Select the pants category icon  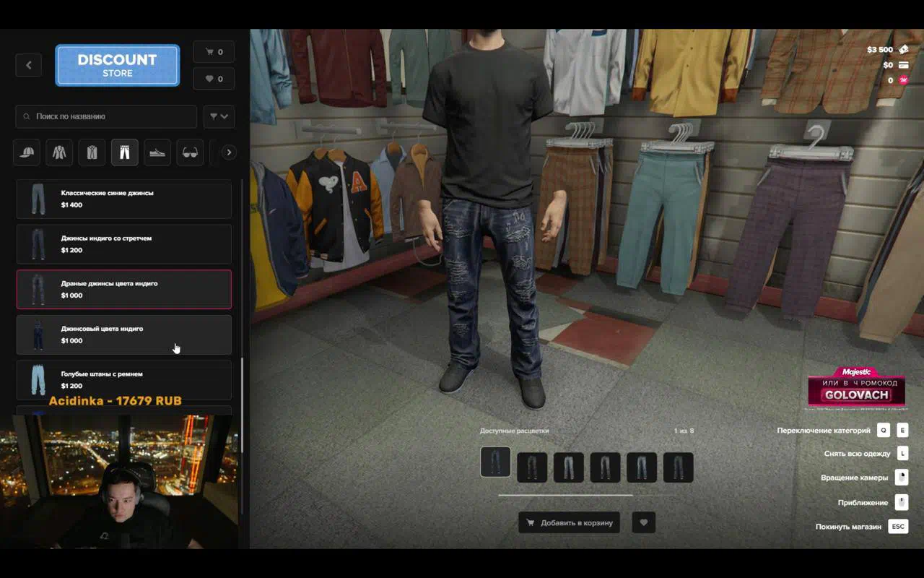point(124,152)
